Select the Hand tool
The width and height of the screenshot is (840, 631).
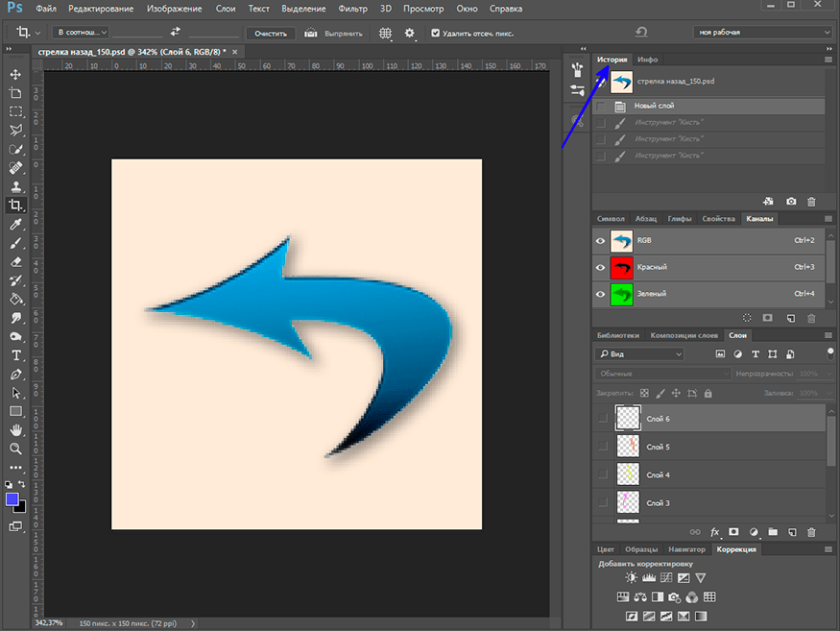click(15, 429)
